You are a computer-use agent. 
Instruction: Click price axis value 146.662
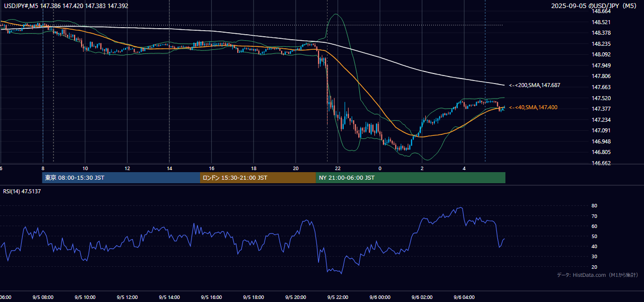[x=601, y=163]
